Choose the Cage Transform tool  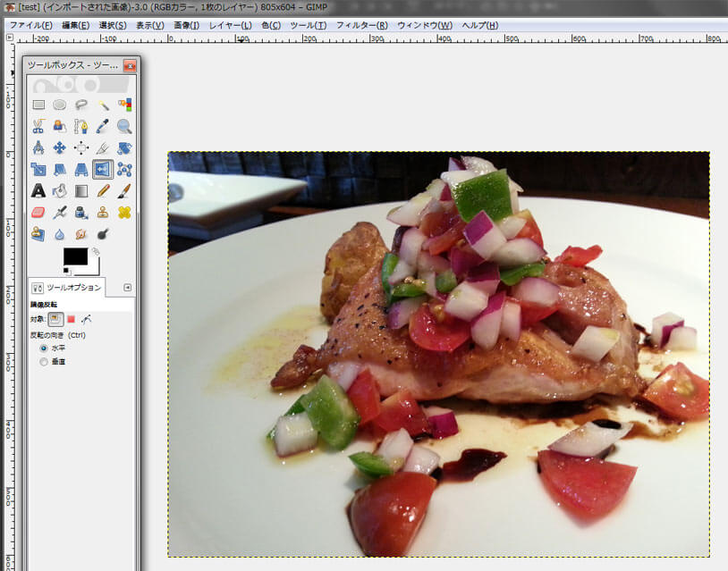point(124,170)
